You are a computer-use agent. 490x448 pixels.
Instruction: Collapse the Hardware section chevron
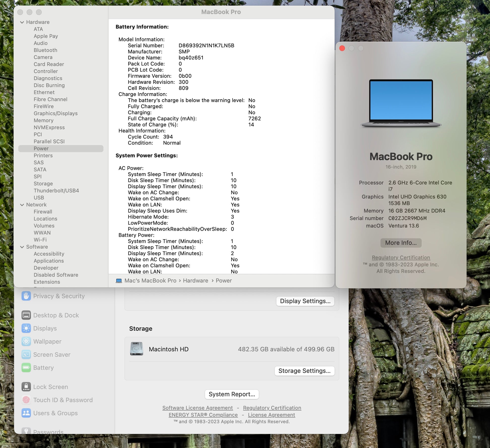click(22, 22)
